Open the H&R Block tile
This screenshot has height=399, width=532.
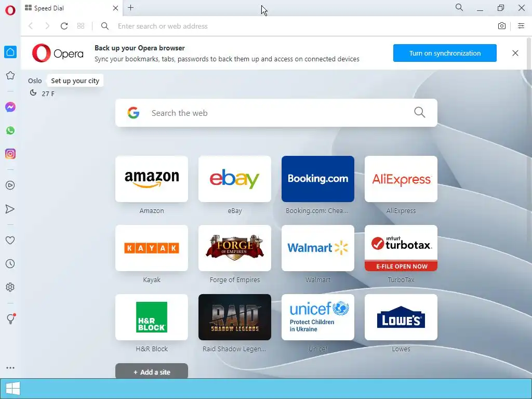tap(152, 317)
